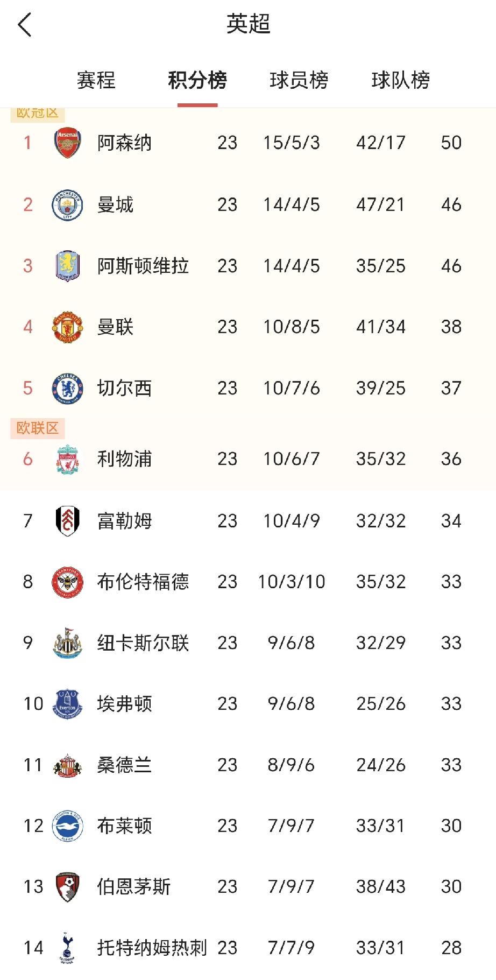Select the Fulham club badge
496x980 pixels.
67,520
